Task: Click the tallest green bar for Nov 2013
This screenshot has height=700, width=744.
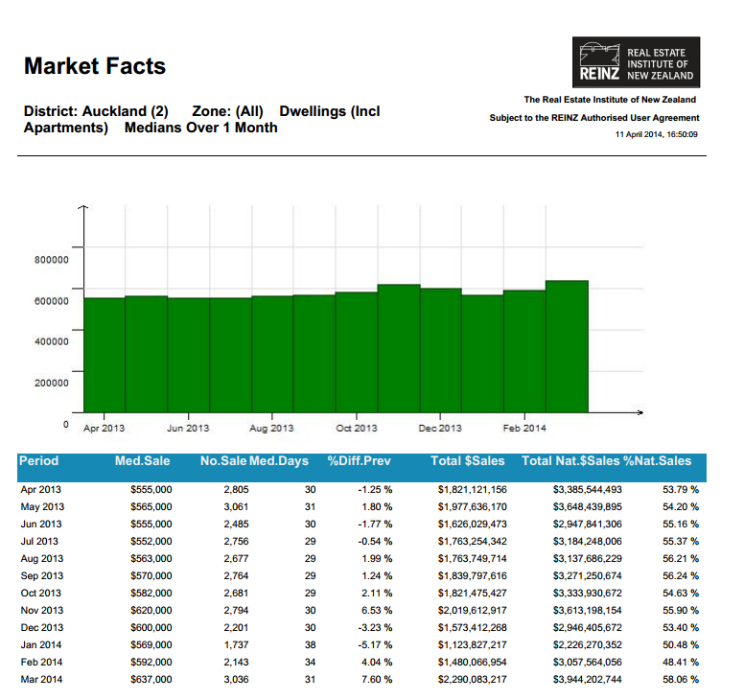Action: tap(399, 346)
